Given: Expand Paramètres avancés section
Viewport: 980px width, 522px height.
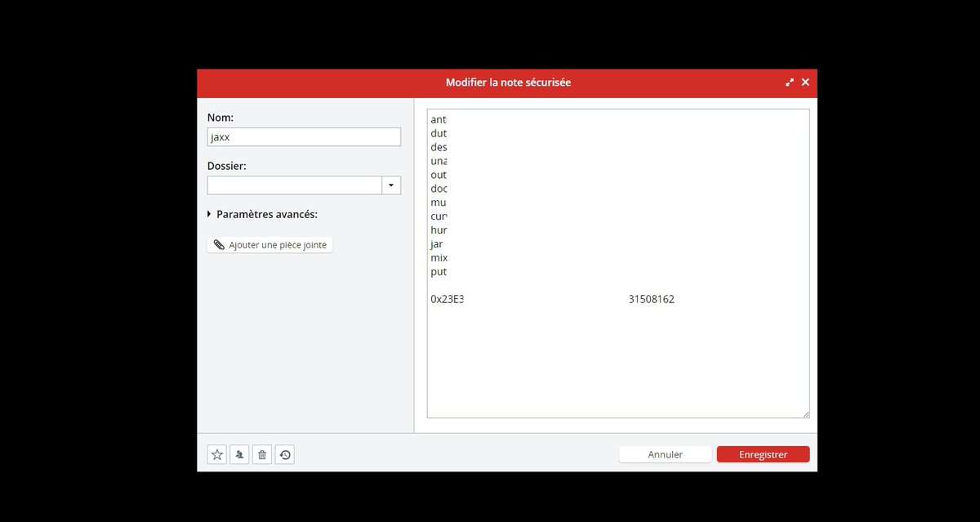Looking at the screenshot, I should pos(262,214).
